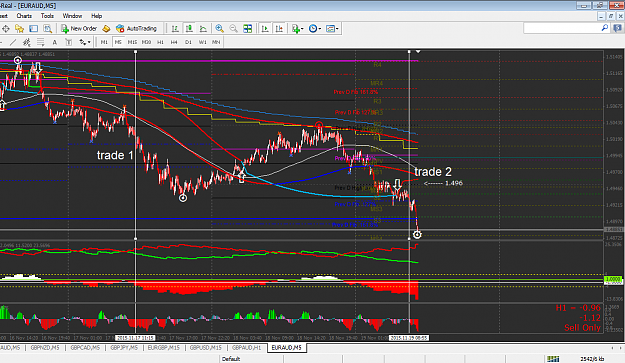Toggle Chart Shift icon

[x=279, y=29]
